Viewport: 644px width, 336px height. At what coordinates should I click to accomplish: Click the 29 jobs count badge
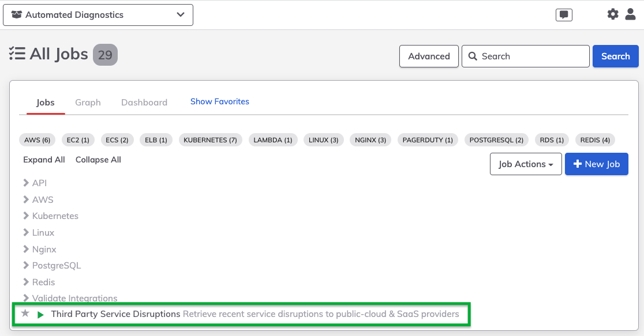click(105, 55)
